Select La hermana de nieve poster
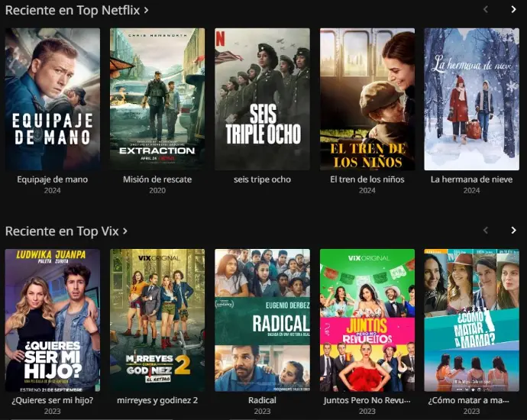The image size is (527, 420). [x=471, y=99]
